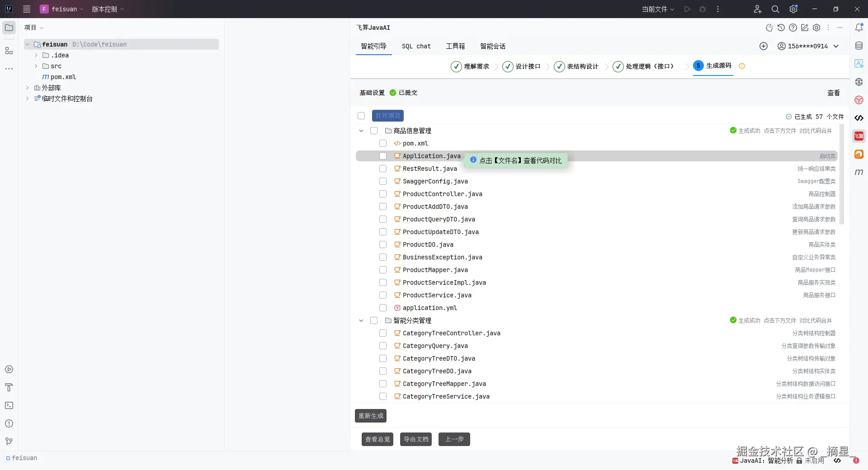Check the RestResult.java checkbox
Image resolution: width=868 pixels, height=470 pixels.
(x=383, y=169)
